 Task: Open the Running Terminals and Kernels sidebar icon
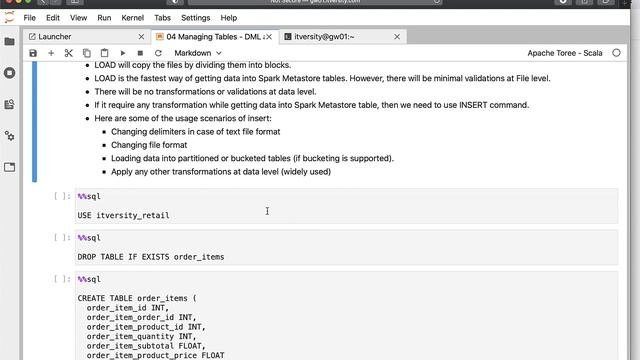pyautogui.click(x=9, y=73)
